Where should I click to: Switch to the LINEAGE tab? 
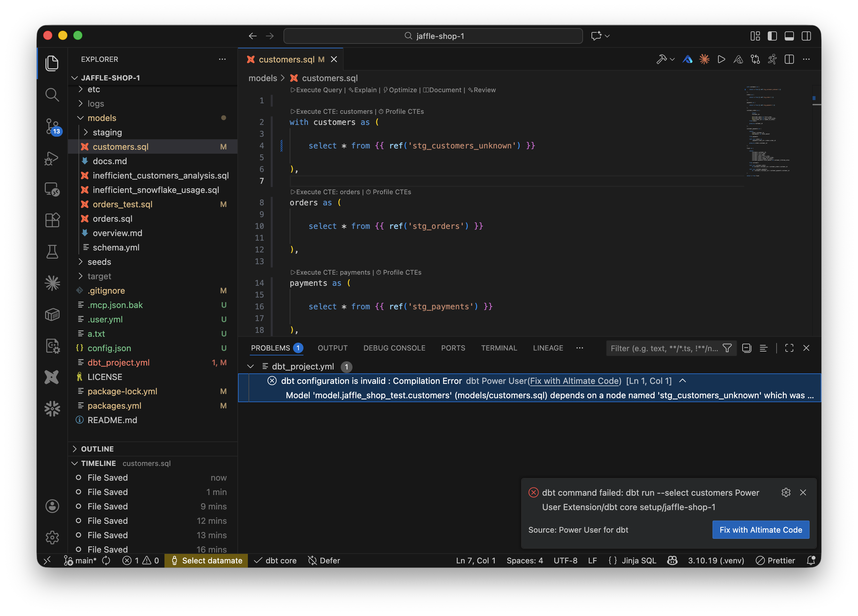[548, 348]
